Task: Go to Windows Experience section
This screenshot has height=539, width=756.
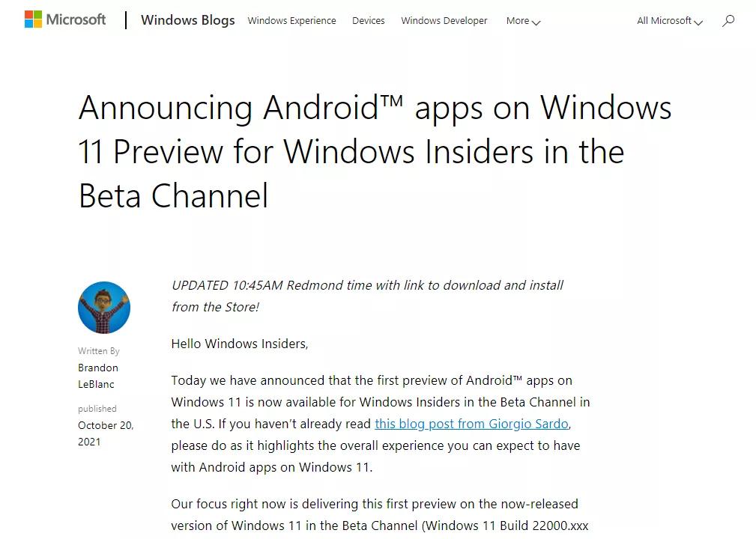Action: pyautogui.click(x=291, y=21)
